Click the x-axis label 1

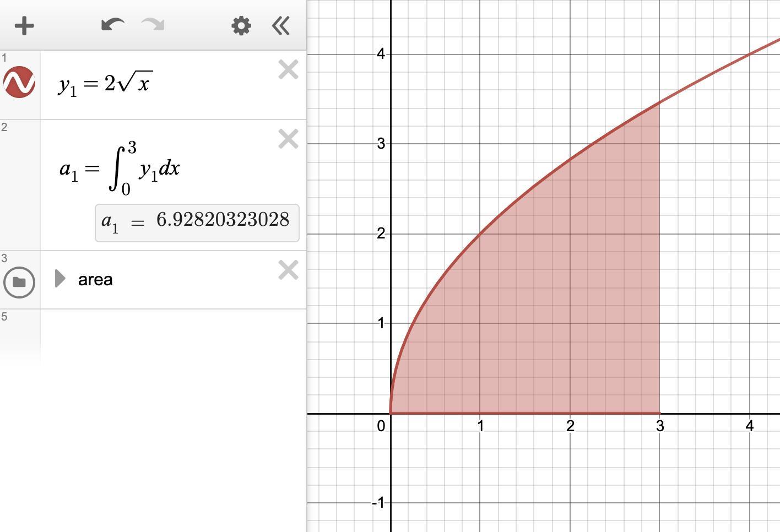pos(480,426)
